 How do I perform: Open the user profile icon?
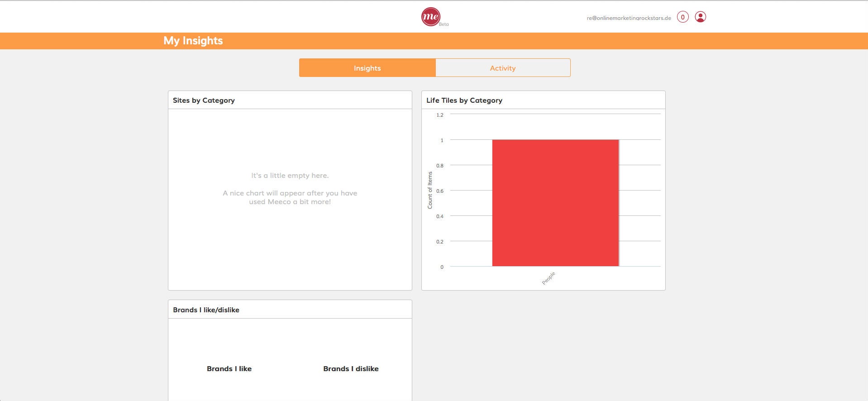point(700,17)
